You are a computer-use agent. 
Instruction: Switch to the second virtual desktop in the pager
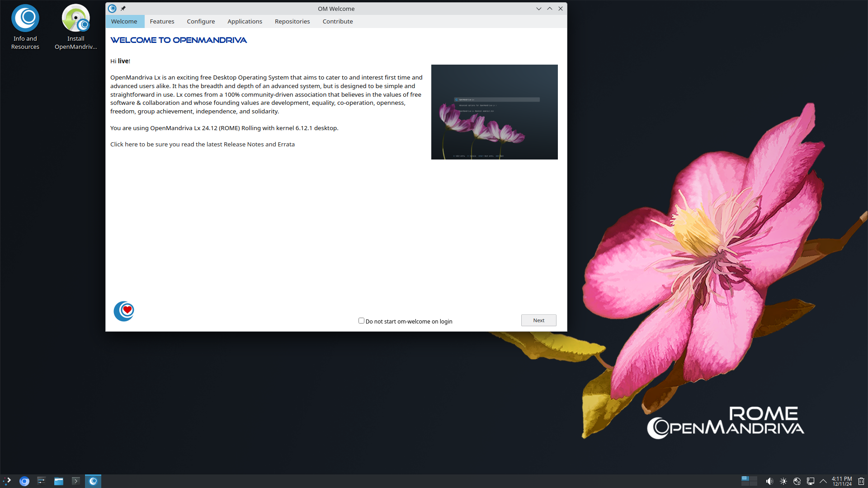tap(753, 479)
